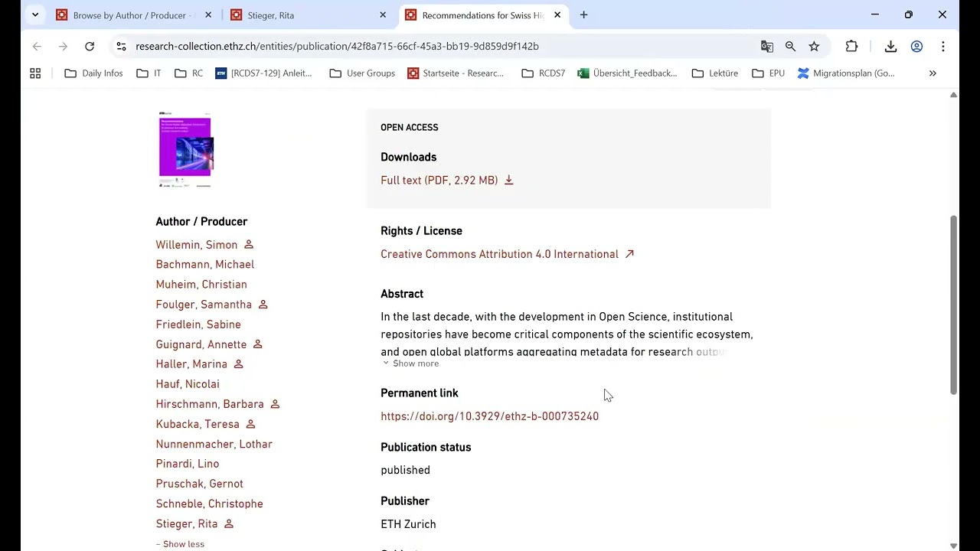Expand the abstract with Show more
The height and width of the screenshot is (551, 980).
click(410, 364)
